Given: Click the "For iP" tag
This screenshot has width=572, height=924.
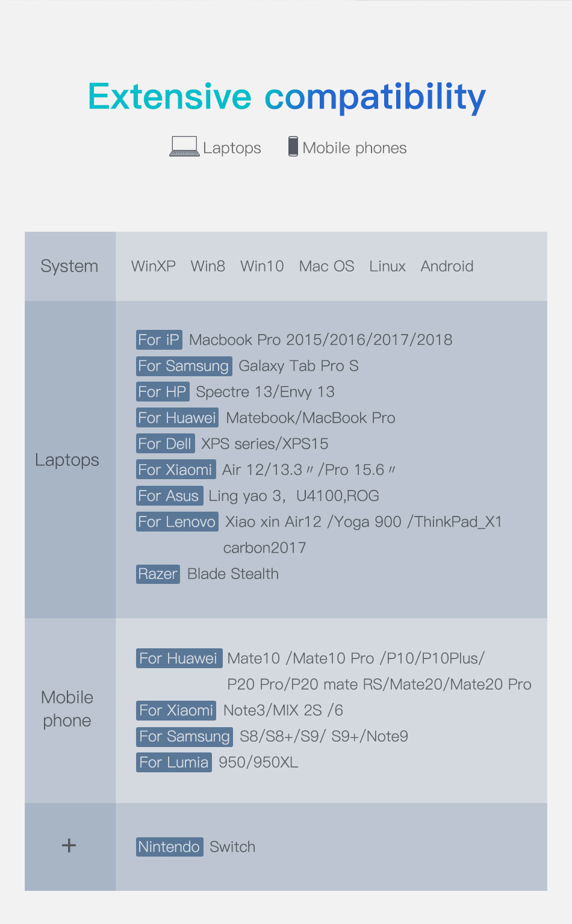Looking at the screenshot, I should pyautogui.click(x=159, y=340).
